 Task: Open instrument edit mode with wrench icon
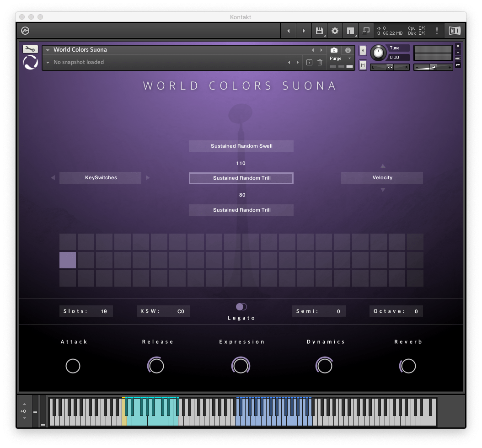pyautogui.click(x=30, y=49)
